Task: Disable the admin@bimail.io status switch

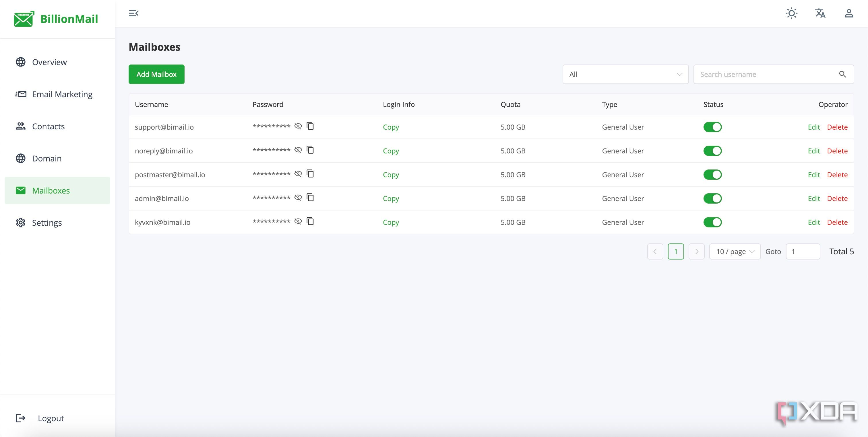Action: (712, 198)
